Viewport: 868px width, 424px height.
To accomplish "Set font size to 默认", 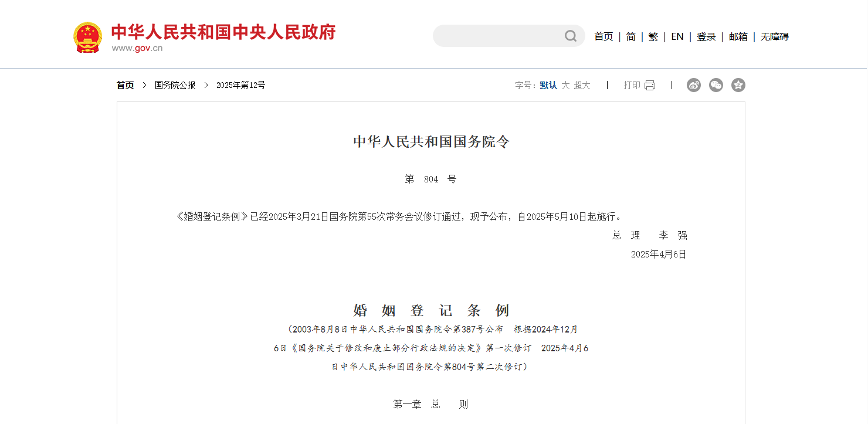I will coord(548,85).
